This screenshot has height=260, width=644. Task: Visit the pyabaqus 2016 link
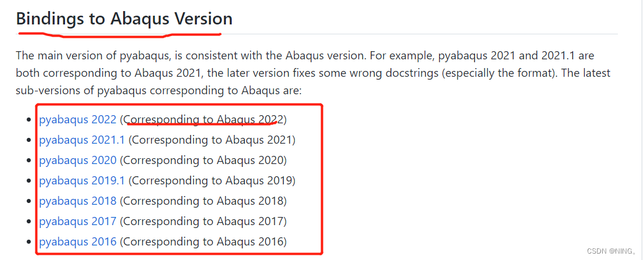pos(78,242)
